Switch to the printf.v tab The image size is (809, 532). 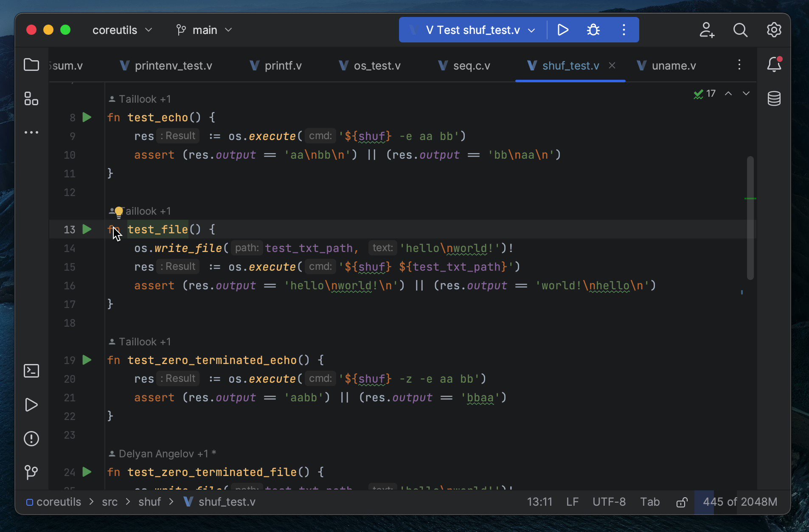tap(282, 65)
